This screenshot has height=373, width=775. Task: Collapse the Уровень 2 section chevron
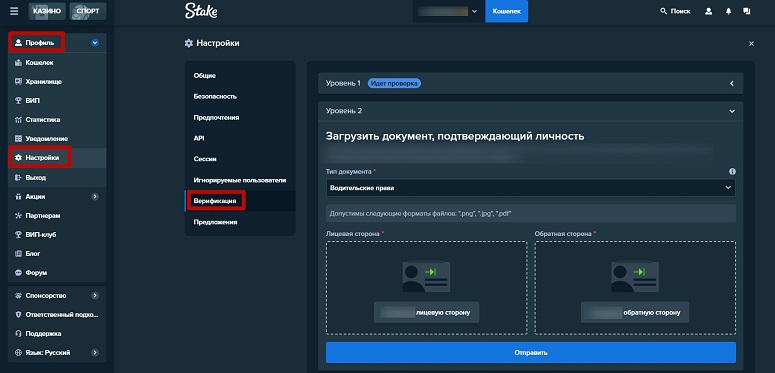(x=732, y=111)
